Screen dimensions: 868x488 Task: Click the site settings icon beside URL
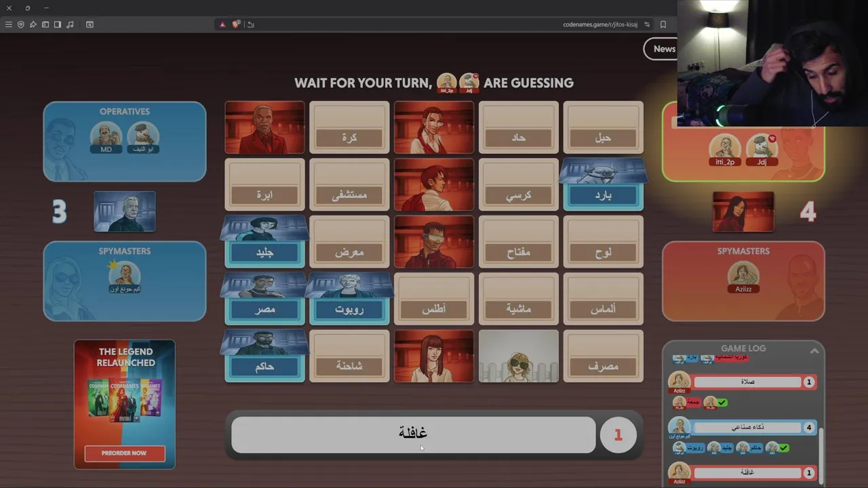pyautogui.click(x=647, y=24)
